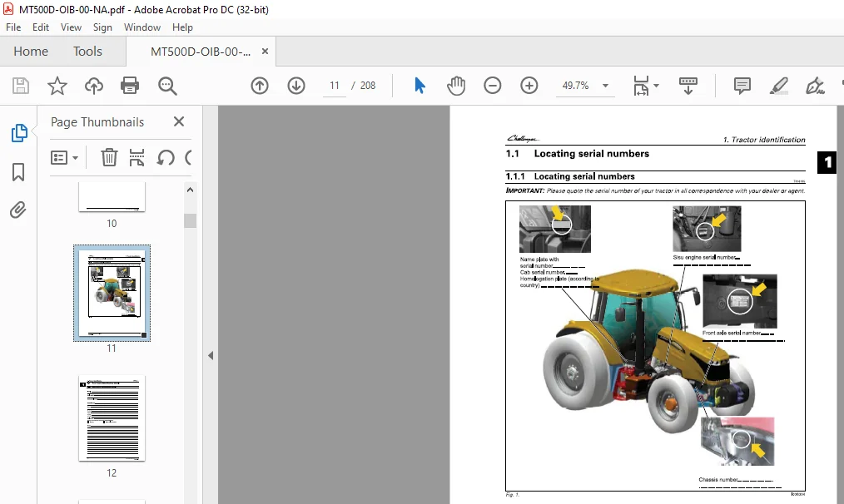The height and width of the screenshot is (504, 844).
Task: Click the 'Locating serial numbers' 1.1 heading
Action: point(592,154)
